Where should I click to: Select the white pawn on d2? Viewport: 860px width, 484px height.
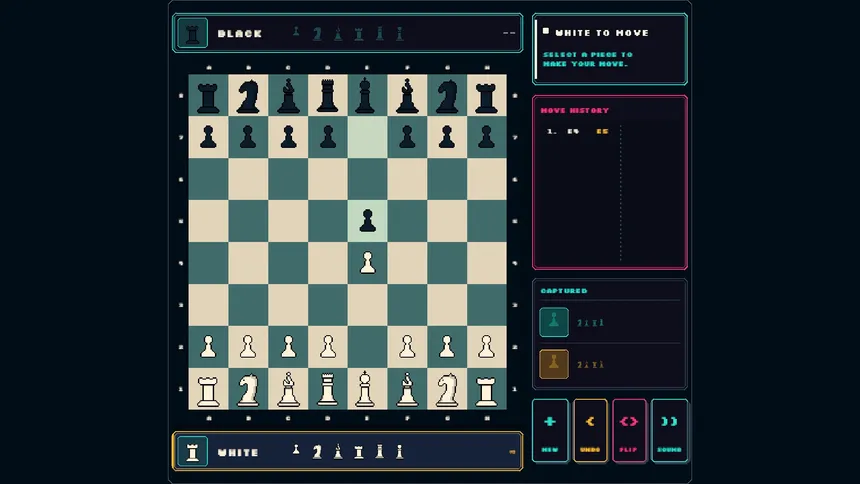tap(327, 346)
